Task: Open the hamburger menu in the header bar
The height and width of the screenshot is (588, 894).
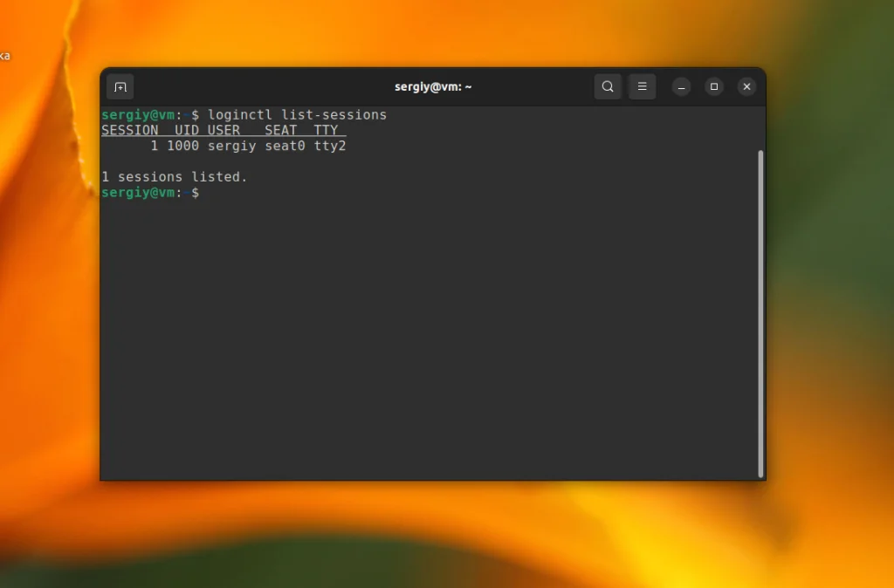Action: click(643, 86)
